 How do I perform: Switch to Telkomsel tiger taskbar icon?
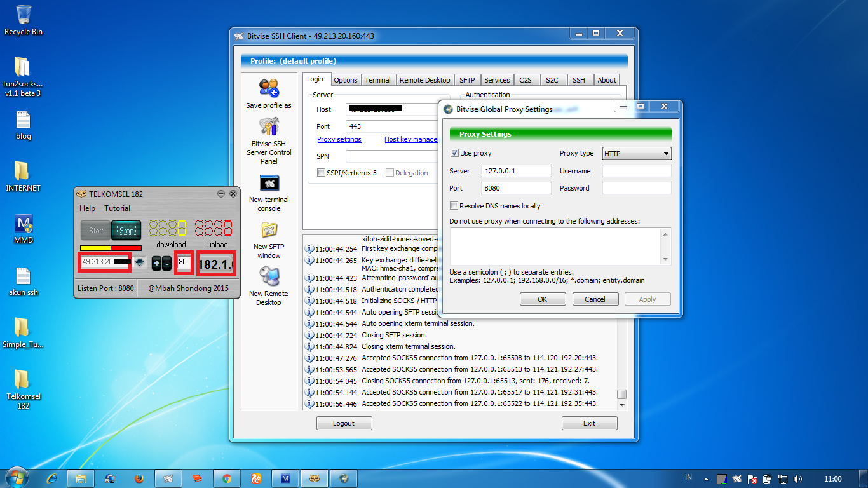point(315,478)
